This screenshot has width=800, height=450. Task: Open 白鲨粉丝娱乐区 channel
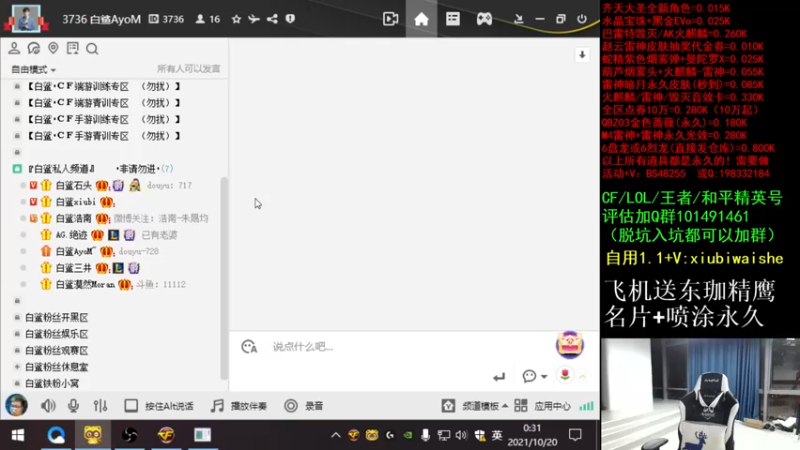[56, 334]
